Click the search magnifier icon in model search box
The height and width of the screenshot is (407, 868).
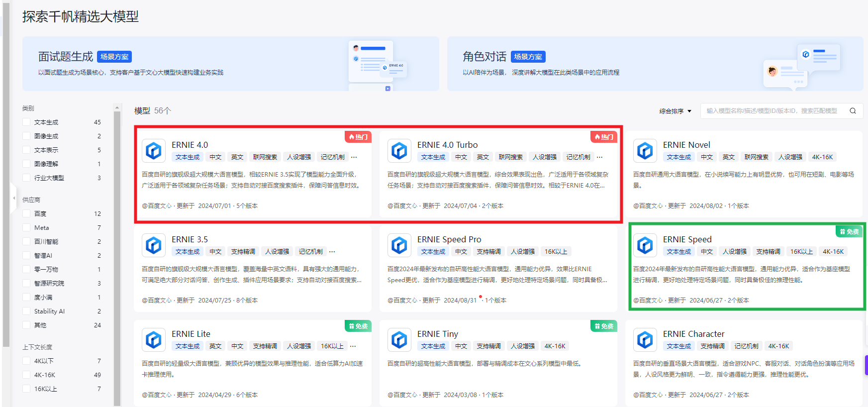(x=853, y=111)
